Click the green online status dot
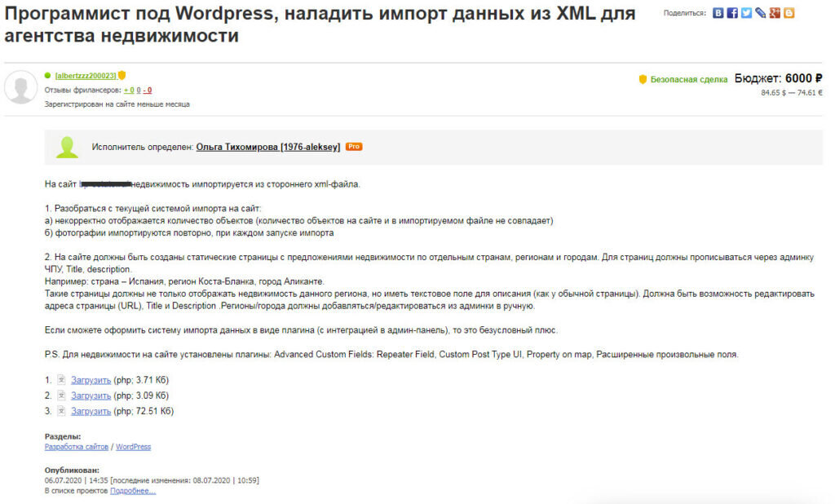Image resolution: width=835 pixels, height=504 pixels. 47,76
